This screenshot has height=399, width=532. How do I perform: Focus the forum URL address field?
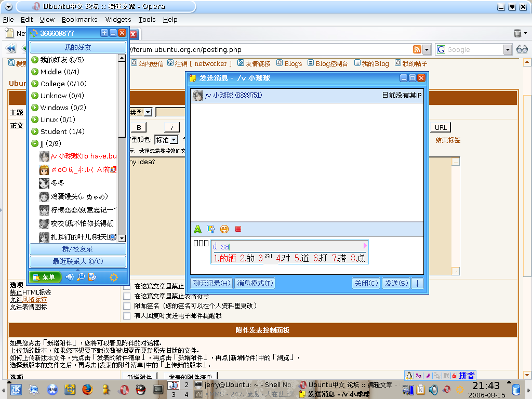click(x=270, y=49)
